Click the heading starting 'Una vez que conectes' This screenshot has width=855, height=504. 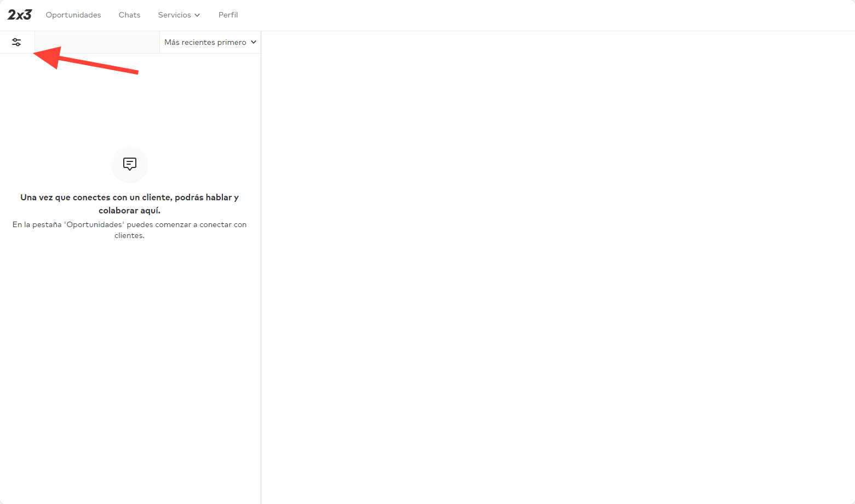(130, 204)
